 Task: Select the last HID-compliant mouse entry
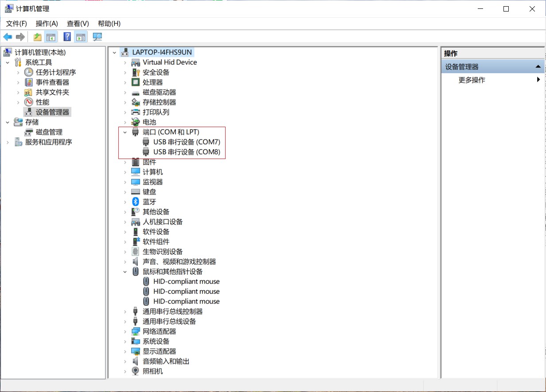[x=187, y=301]
